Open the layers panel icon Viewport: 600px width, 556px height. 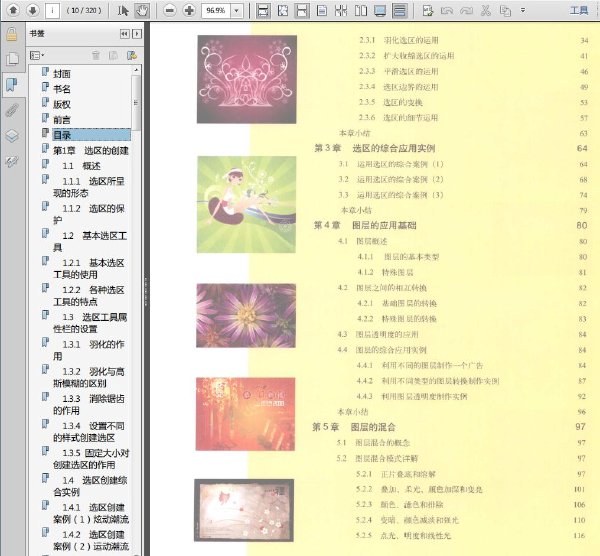pyautogui.click(x=12, y=135)
